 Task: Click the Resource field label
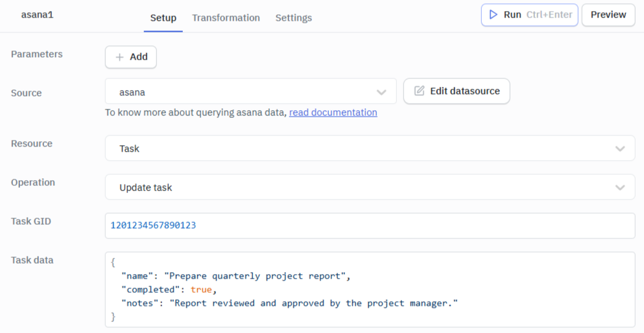click(x=32, y=144)
